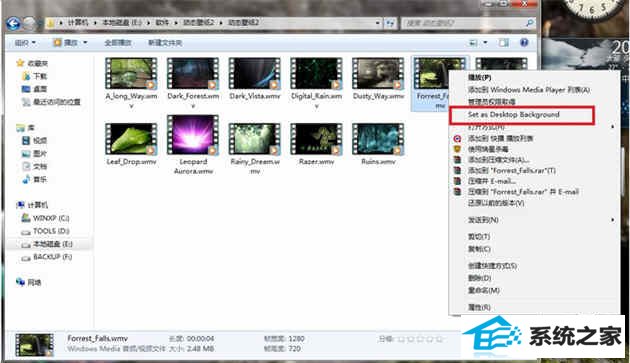630x363 pixels.
Task: Open the 组织 dropdown menu
Action: (25, 42)
